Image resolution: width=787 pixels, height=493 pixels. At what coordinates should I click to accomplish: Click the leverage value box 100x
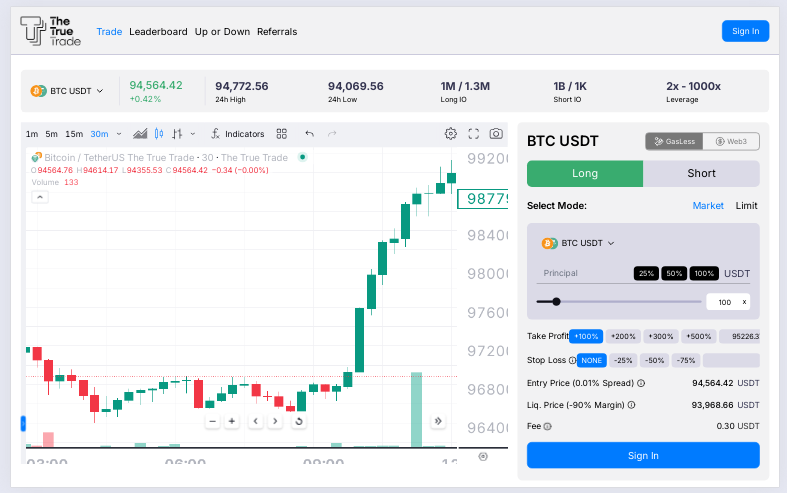728,302
